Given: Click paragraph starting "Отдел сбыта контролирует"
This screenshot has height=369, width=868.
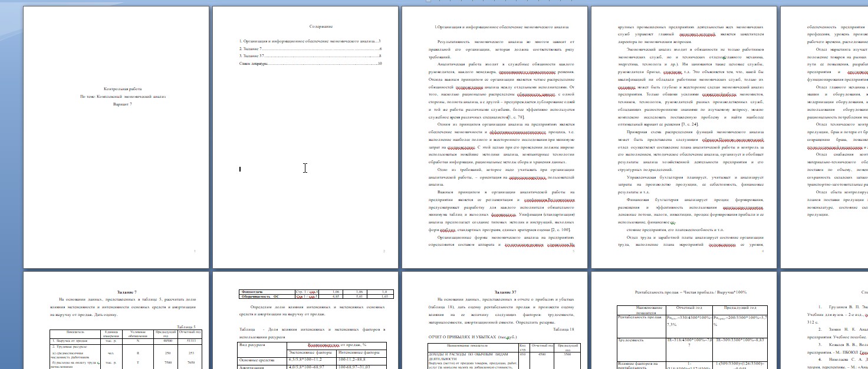Looking at the screenshot, I should pyautogui.click(x=837, y=203).
